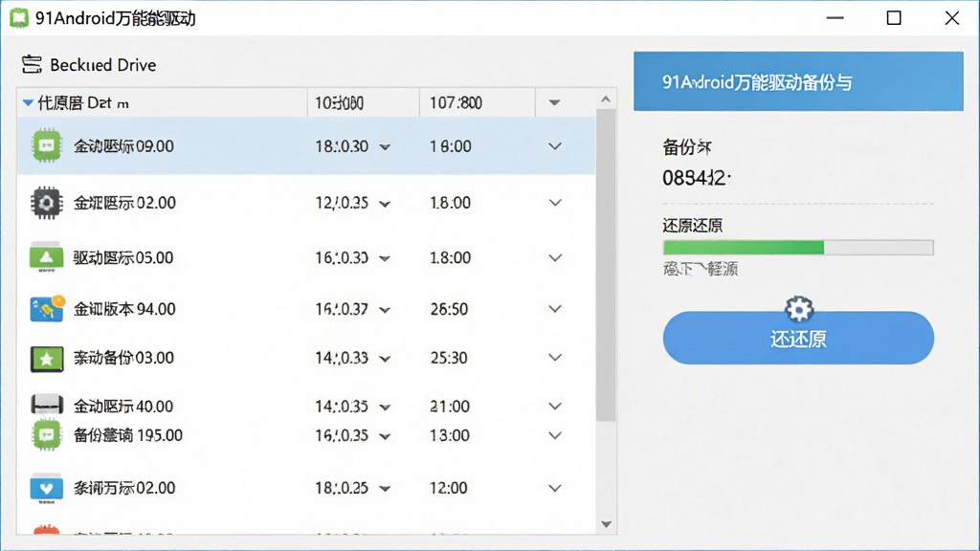Open the version dropdown next to 12/0.25
The height and width of the screenshot is (551, 980).
tap(385, 204)
